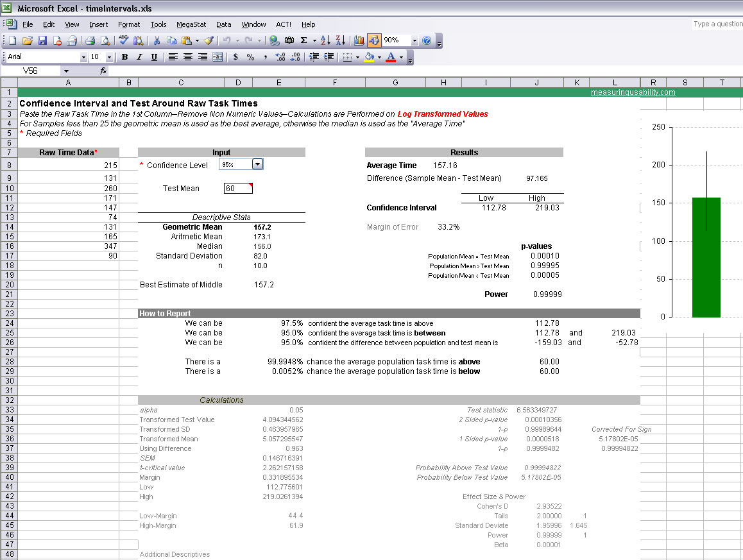Open the Edit menu
The height and width of the screenshot is (560, 743).
click(x=48, y=24)
